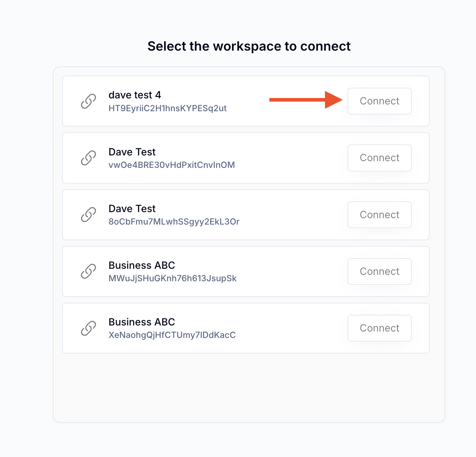Connect Business ABC workspace MWuJjSHuGKnh76h613JsupSk
This screenshot has width=476, height=457.
tap(379, 271)
